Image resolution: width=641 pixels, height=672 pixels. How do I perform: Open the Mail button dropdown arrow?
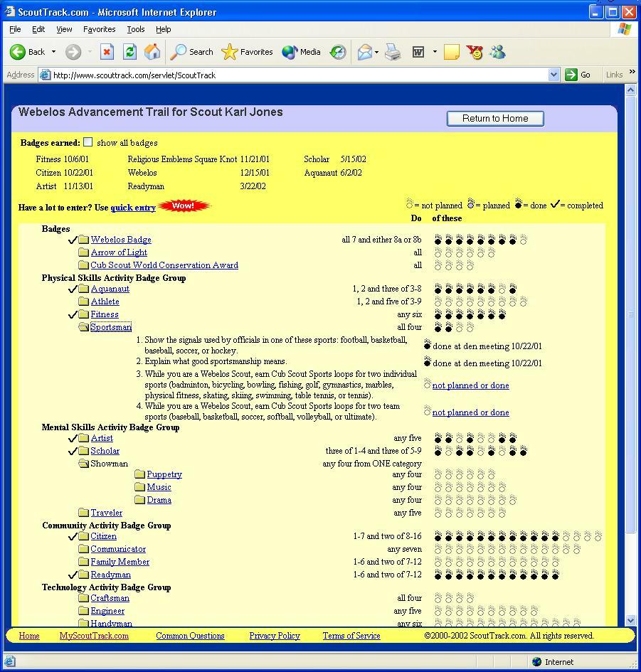point(376,53)
